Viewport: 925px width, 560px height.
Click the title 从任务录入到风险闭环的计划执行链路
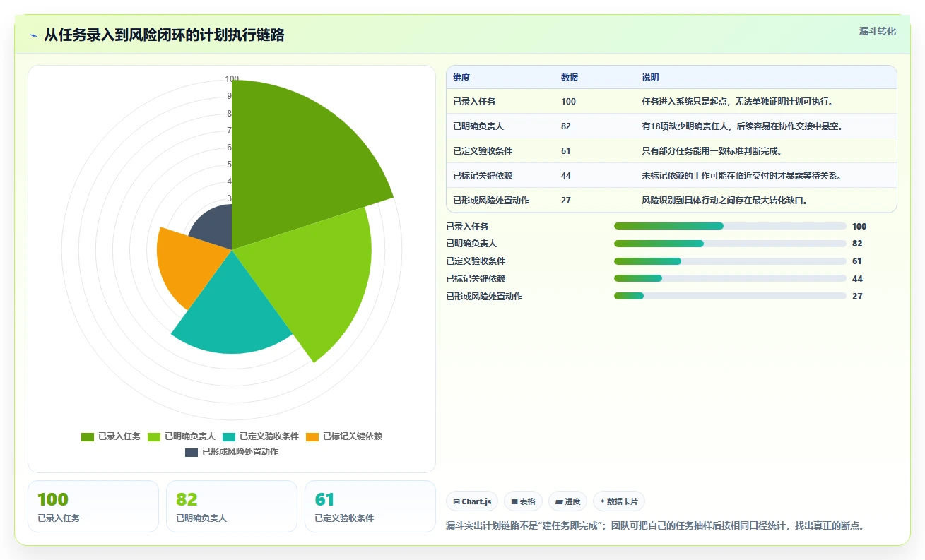164,35
